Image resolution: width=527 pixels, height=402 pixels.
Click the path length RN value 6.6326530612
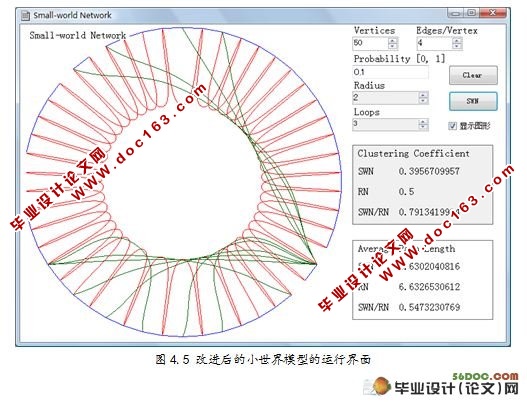[x=429, y=287]
